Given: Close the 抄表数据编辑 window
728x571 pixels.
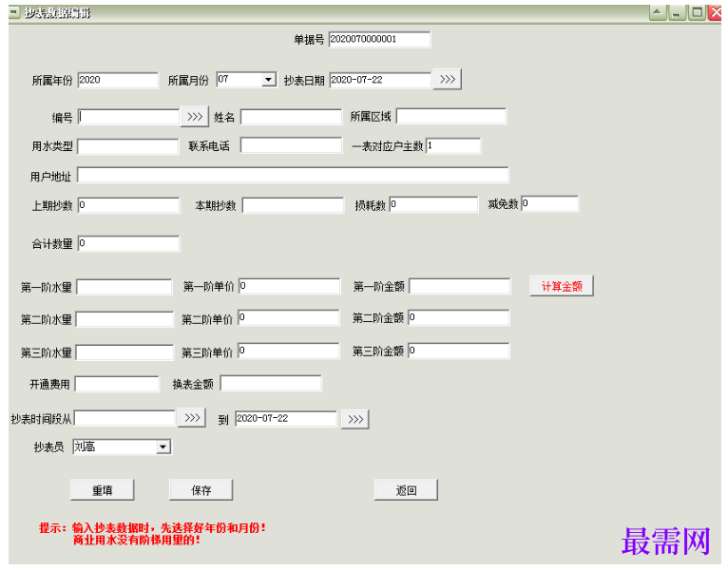Looking at the screenshot, I should pos(715,12).
